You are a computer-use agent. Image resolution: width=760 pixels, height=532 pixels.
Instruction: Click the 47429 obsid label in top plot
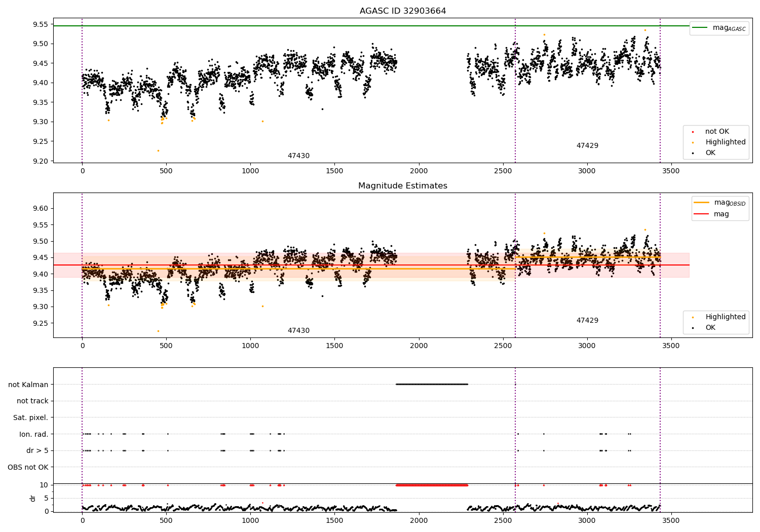[x=587, y=146]
